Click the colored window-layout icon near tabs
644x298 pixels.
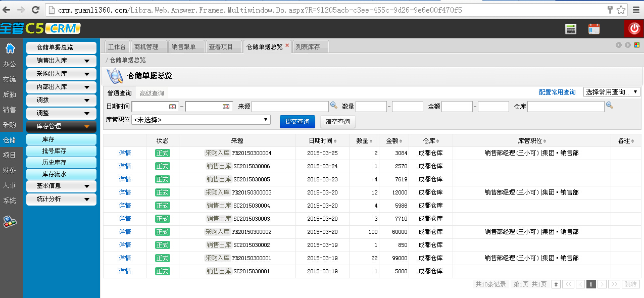click(637, 45)
